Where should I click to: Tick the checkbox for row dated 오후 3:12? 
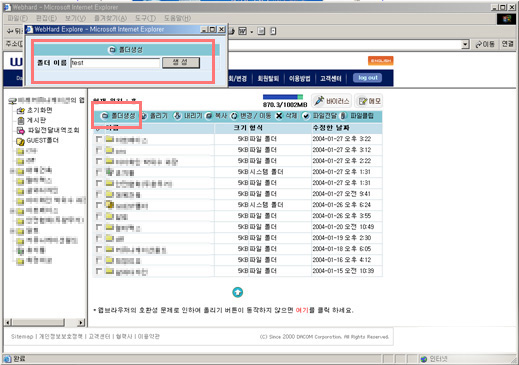99,150
